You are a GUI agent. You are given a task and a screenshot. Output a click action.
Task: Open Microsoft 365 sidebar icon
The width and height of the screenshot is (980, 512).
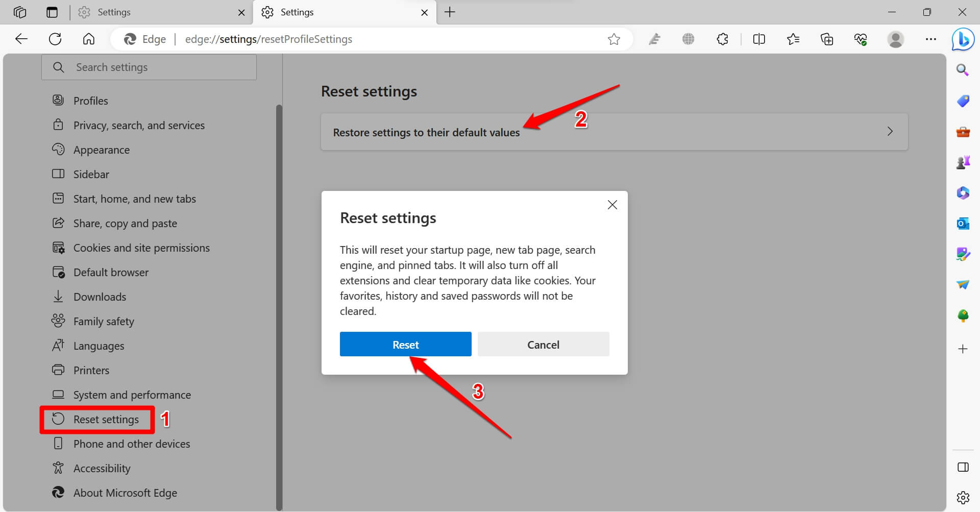(x=963, y=193)
